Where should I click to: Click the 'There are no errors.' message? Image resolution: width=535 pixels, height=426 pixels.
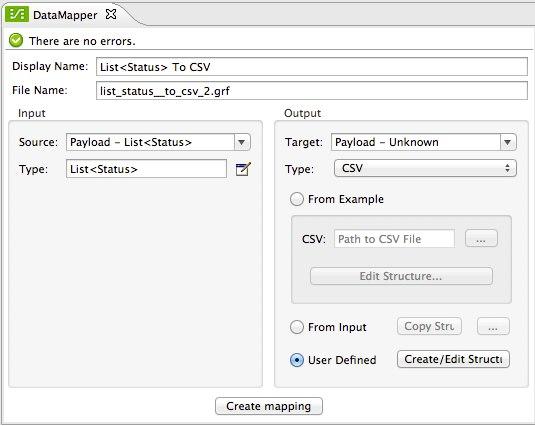click(82, 41)
